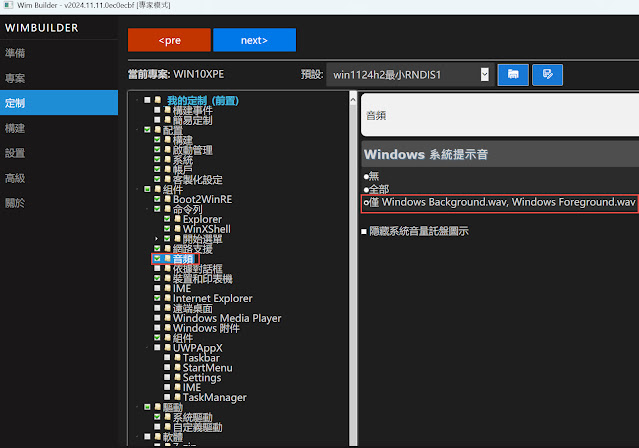Click the blue edit preset button
This screenshot has width=639, height=448.
547,75
